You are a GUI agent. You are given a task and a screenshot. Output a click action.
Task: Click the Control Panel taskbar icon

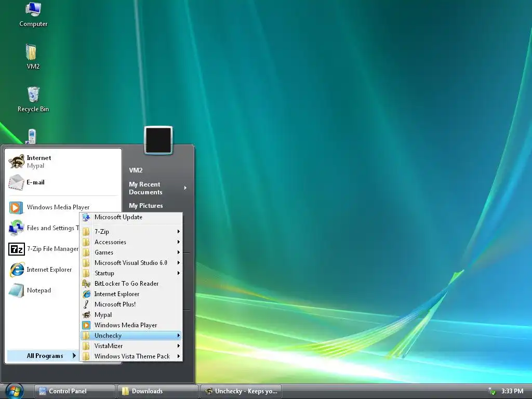click(43, 391)
